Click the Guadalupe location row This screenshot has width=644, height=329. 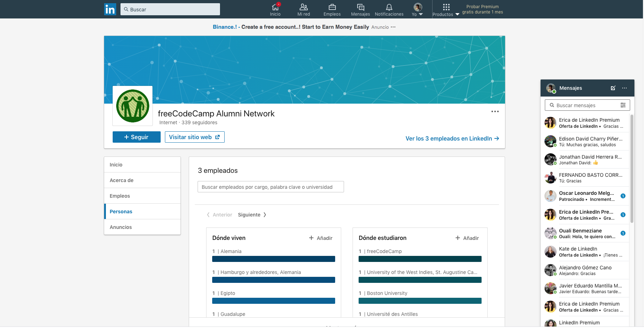274,314
